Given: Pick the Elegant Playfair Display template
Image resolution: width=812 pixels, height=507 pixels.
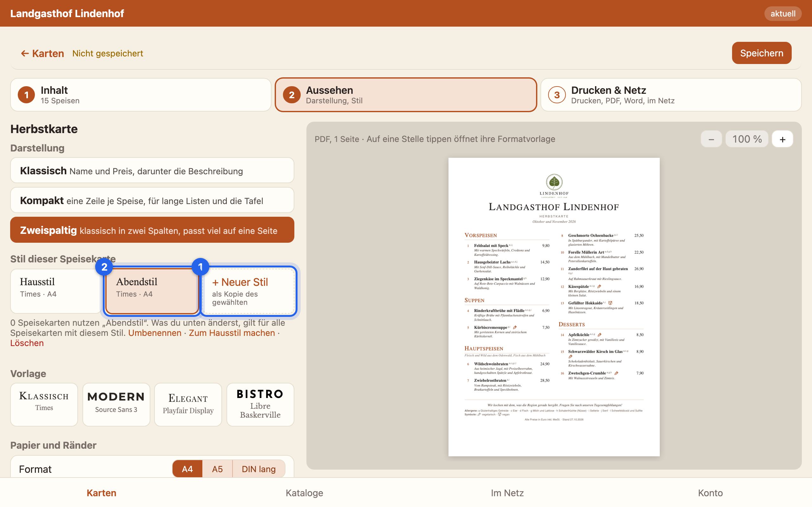Looking at the screenshot, I should tap(188, 404).
